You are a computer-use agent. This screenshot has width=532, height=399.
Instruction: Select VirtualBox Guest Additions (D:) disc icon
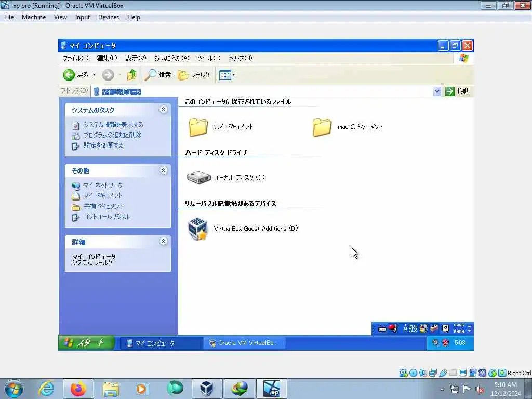198,229
